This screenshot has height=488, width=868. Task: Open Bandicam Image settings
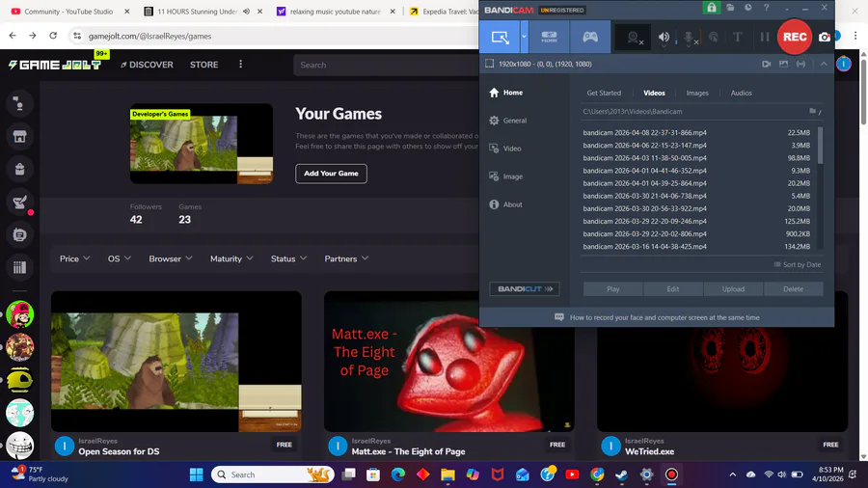tap(506, 176)
